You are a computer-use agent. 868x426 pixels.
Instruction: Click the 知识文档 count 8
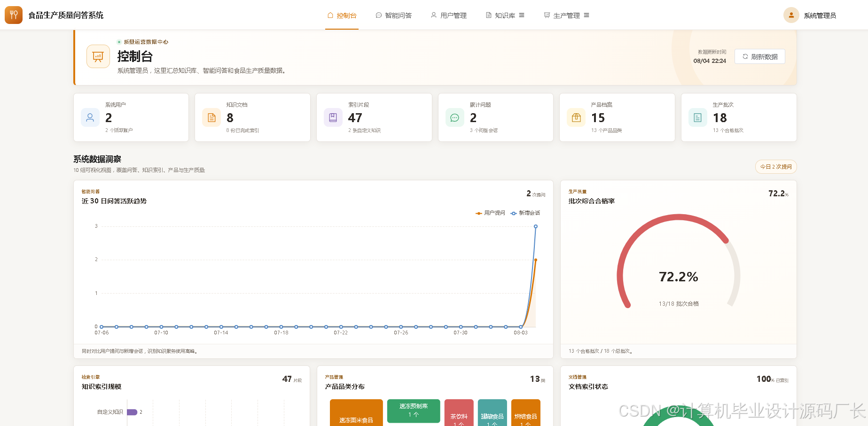[x=230, y=117]
